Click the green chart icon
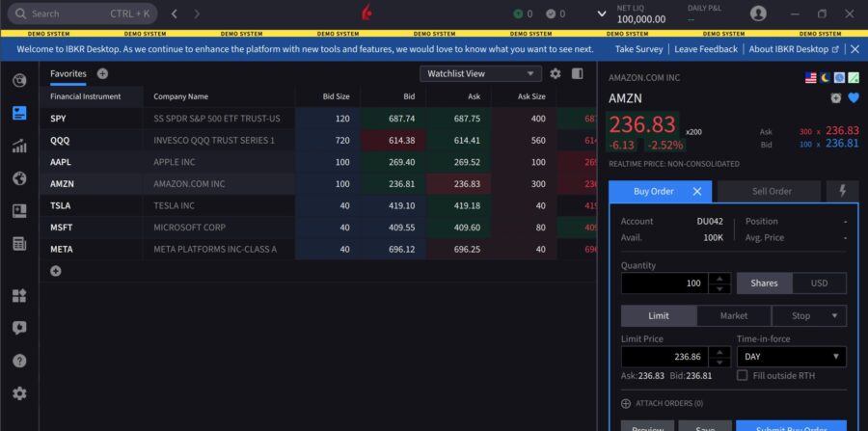 [854, 78]
